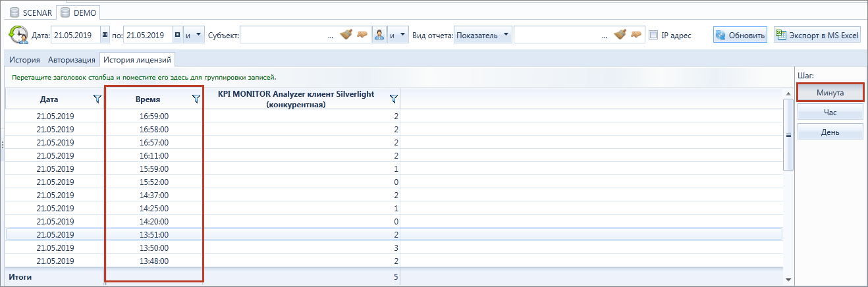868x287 pixels.
Task: Click the user subject icon button
Action: click(379, 36)
